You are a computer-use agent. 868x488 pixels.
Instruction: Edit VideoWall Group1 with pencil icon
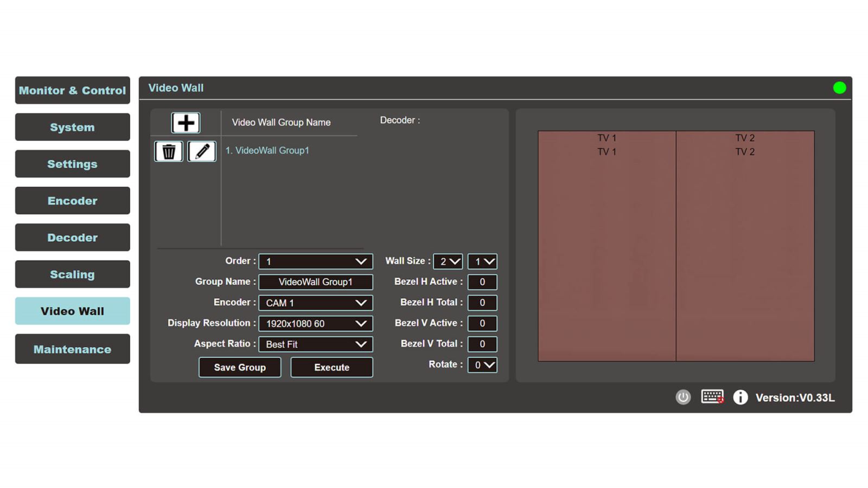click(202, 151)
